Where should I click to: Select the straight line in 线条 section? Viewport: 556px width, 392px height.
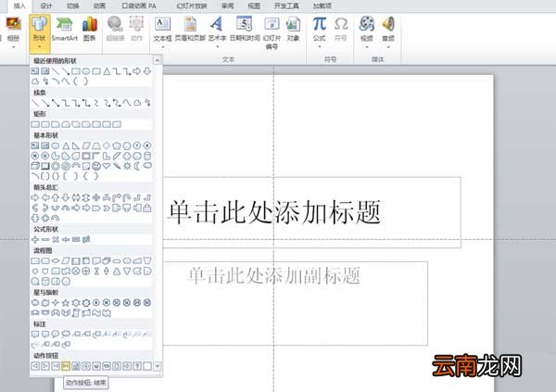[35, 103]
